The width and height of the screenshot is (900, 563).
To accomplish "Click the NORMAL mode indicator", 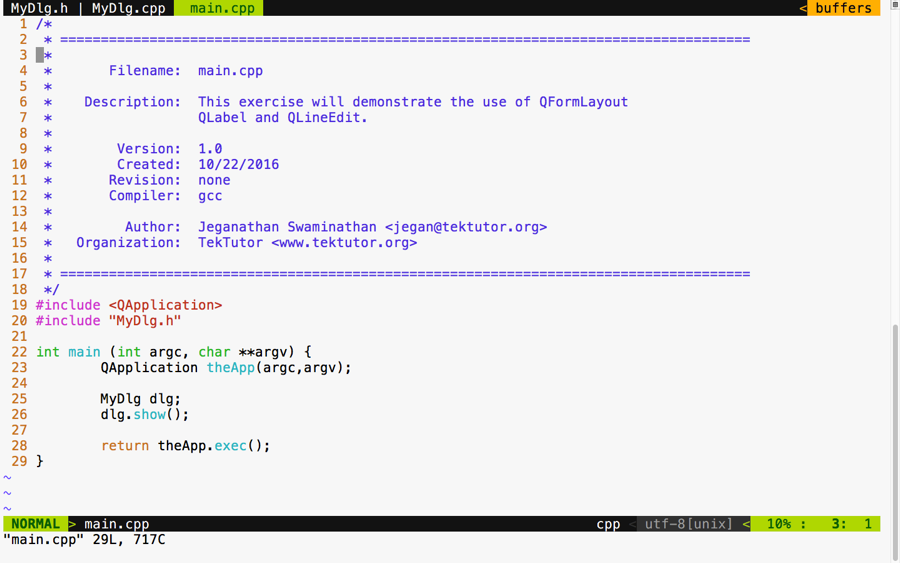I will (x=35, y=524).
